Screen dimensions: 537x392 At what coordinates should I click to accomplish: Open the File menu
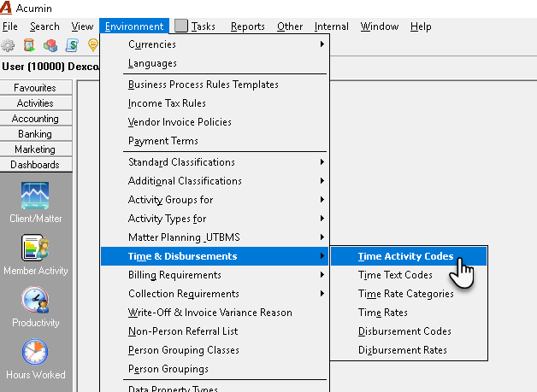(10, 26)
